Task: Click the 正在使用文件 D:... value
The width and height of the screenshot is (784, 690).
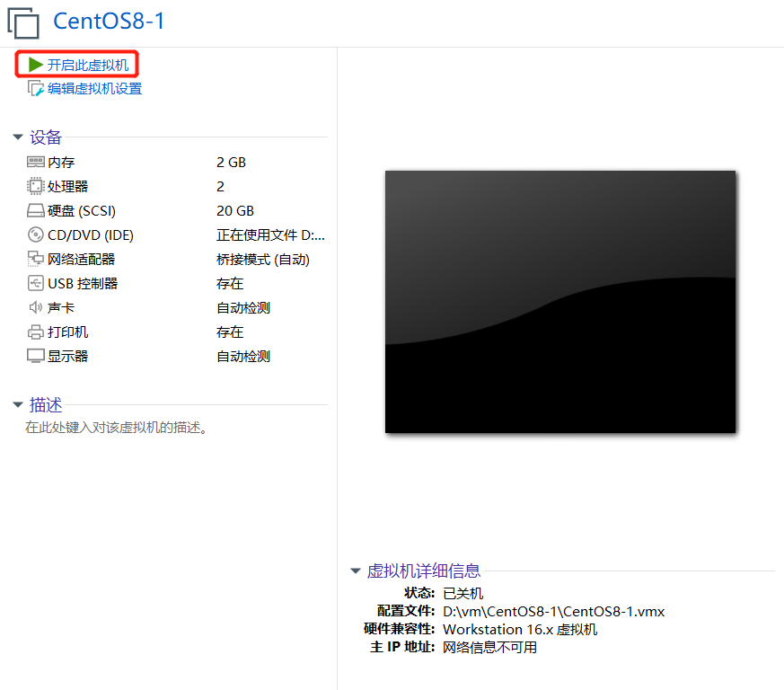Action: click(270, 234)
